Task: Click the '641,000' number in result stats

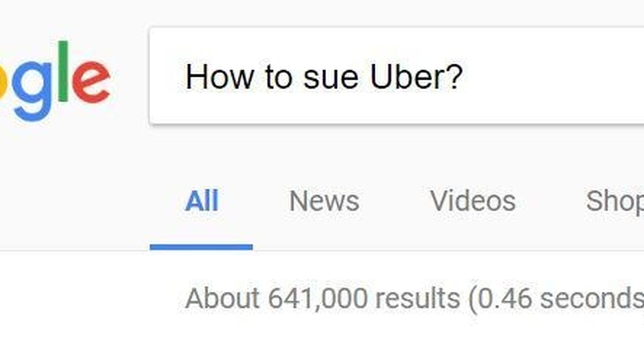Action: point(318,298)
